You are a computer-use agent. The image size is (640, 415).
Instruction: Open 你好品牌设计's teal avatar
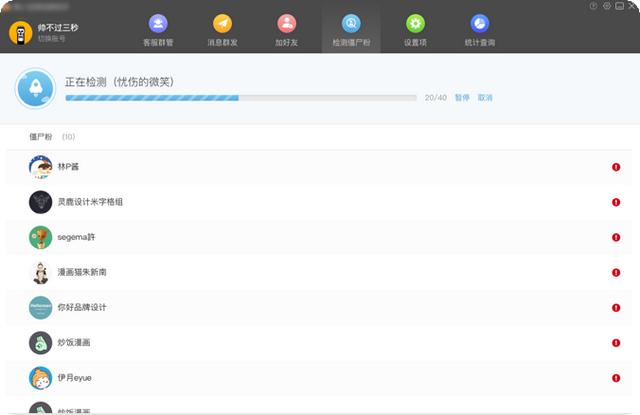pos(40,308)
